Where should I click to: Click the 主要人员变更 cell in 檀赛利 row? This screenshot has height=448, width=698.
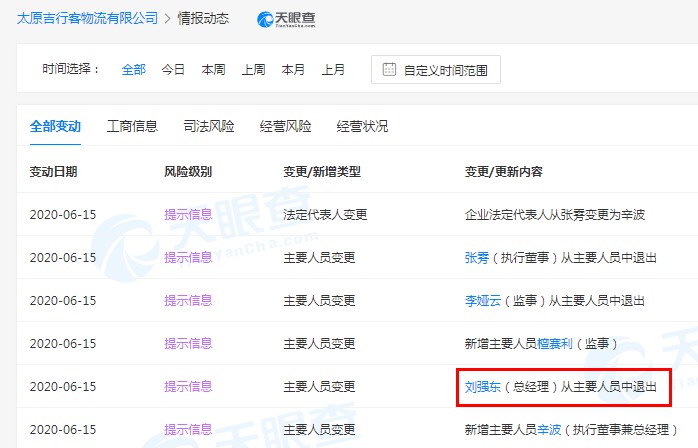pyautogui.click(x=319, y=343)
